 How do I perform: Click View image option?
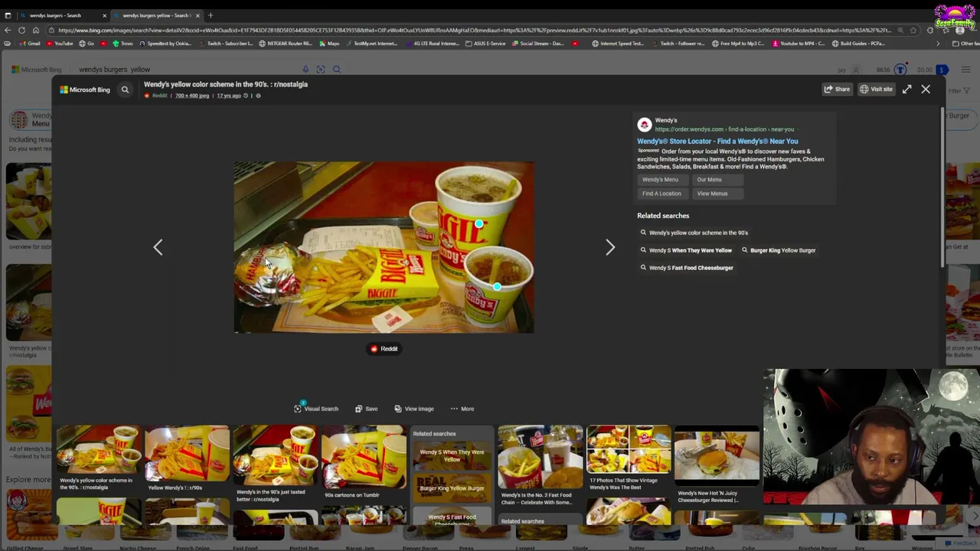pos(413,409)
